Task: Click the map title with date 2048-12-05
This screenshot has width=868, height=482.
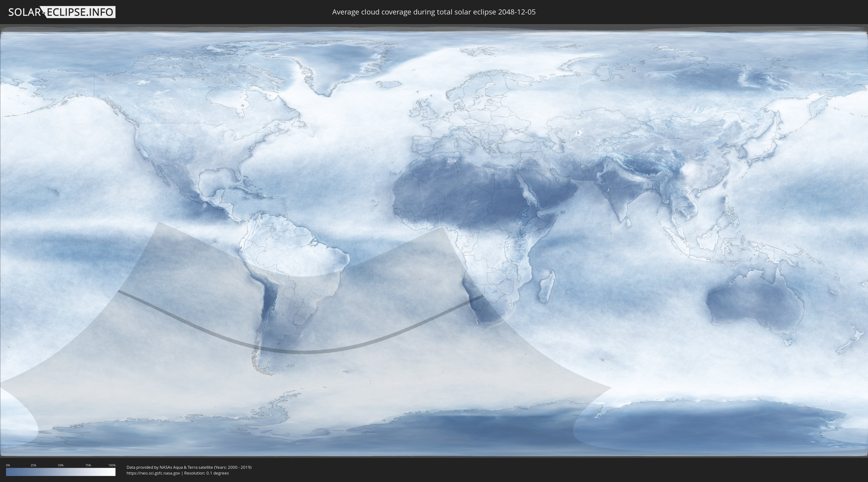Action: coord(434,12)
